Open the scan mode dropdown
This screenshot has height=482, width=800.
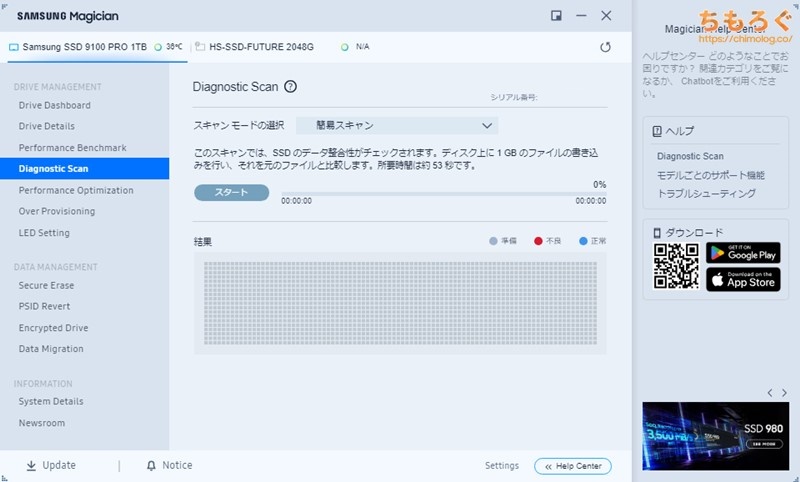[397, 125]
